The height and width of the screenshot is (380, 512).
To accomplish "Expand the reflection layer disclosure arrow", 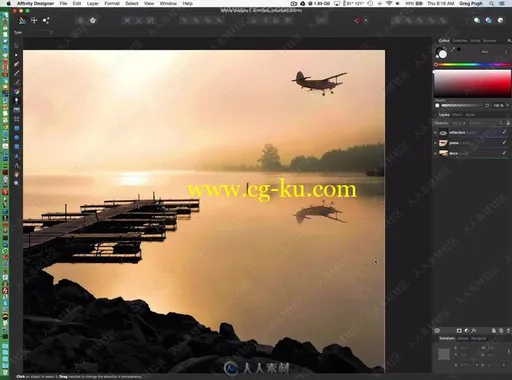I will tap(435, 133).
